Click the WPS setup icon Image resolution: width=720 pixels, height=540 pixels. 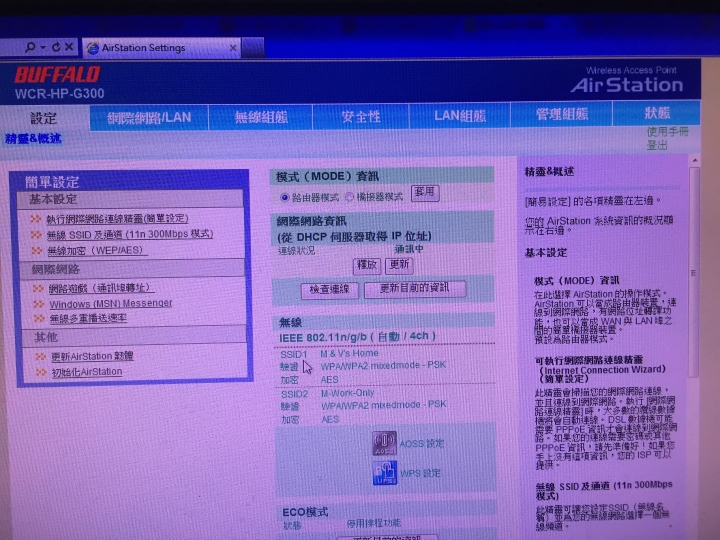(x=385, y=472)
